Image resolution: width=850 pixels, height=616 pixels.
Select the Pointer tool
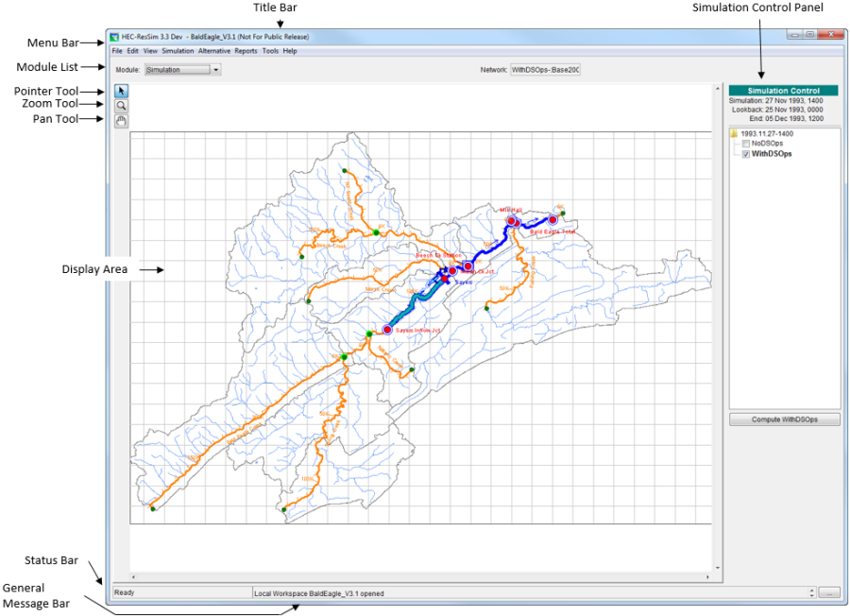coord(119,90)
